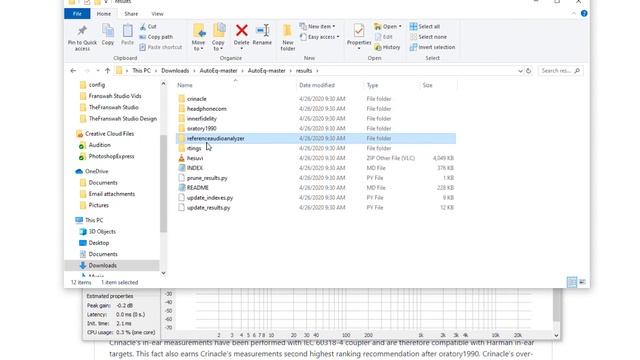Viewport: 640px width, 360px height.
Task: Click the red Delete icon
Action: [x=241, y=30]
